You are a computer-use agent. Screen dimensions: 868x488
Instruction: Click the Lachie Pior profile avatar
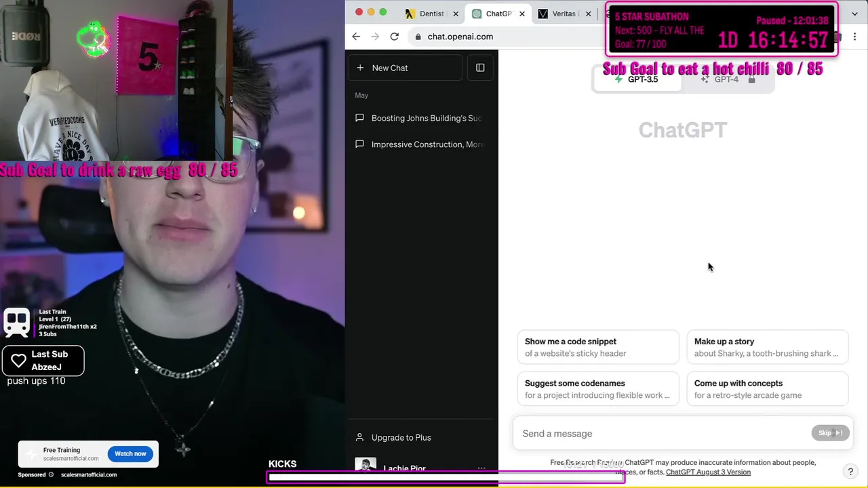click(366, 465)
